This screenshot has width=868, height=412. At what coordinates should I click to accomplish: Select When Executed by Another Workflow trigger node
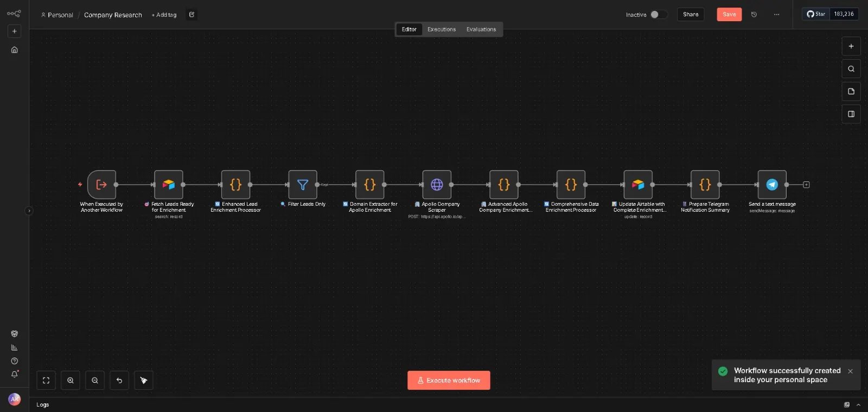click(101, 185)
